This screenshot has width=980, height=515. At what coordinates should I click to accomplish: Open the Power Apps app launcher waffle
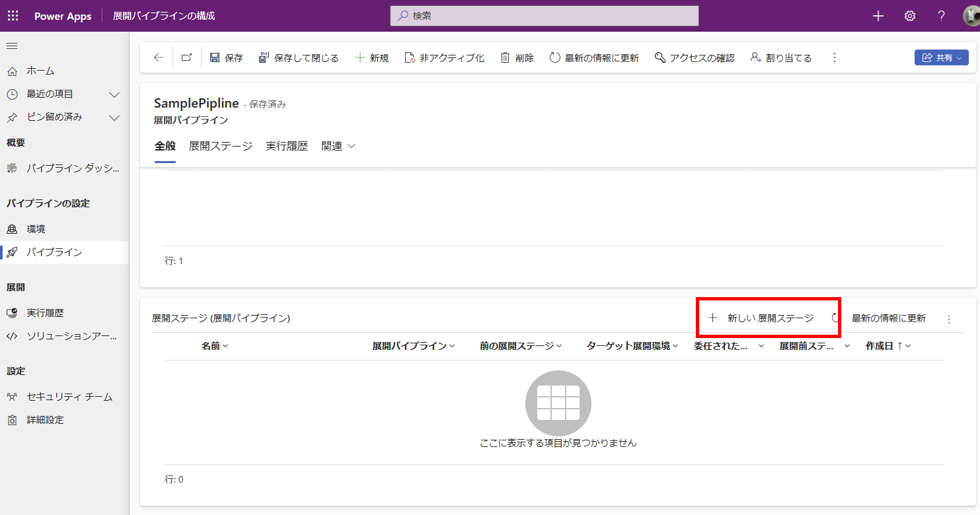pos(13,15)
